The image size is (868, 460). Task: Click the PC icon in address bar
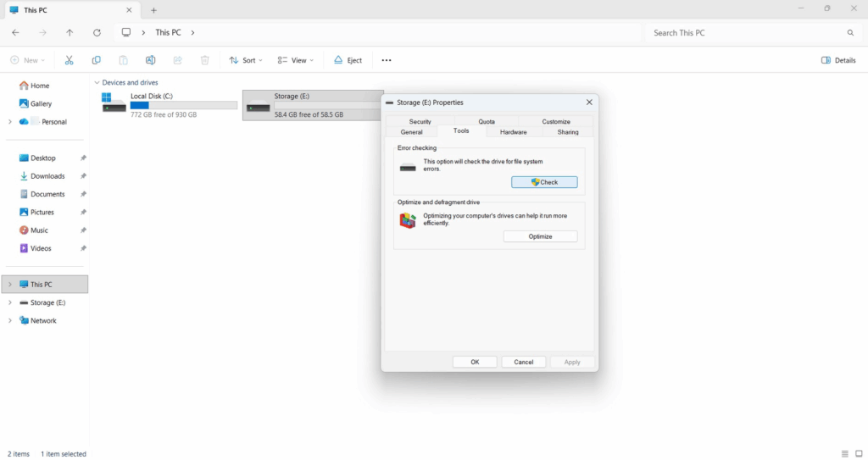click(126, 32)
